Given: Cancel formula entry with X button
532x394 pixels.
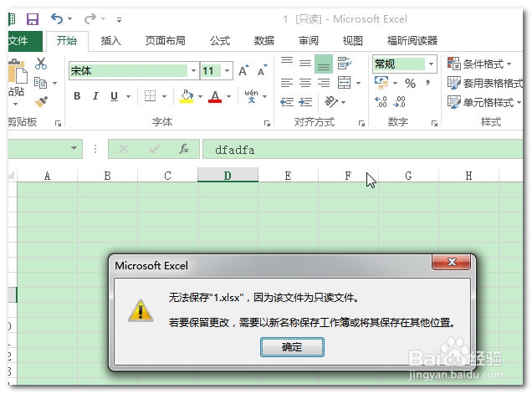Looking at the screenshot, I should pos(124,149).
